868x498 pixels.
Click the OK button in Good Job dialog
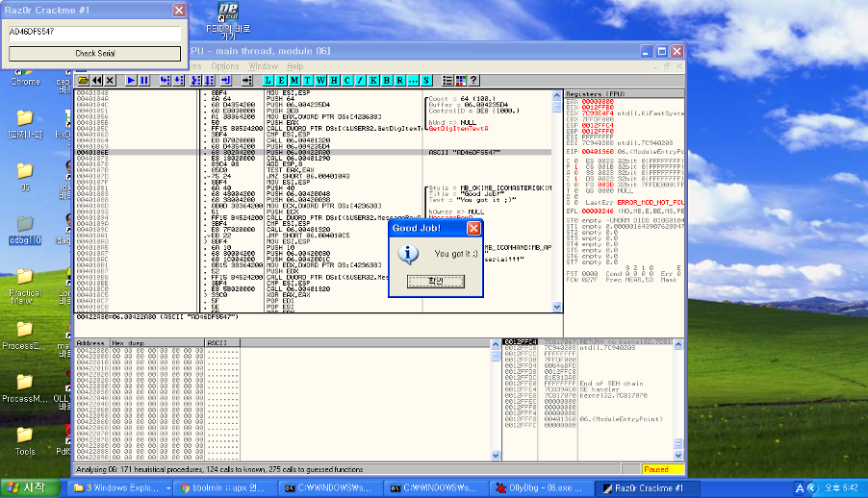pyautogui.click(x=436, y=281)
